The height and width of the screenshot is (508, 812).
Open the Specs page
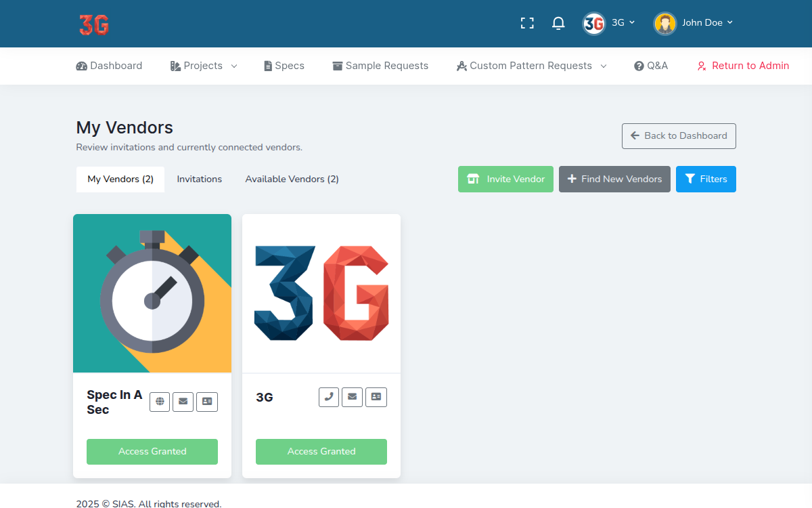point(284,66)
